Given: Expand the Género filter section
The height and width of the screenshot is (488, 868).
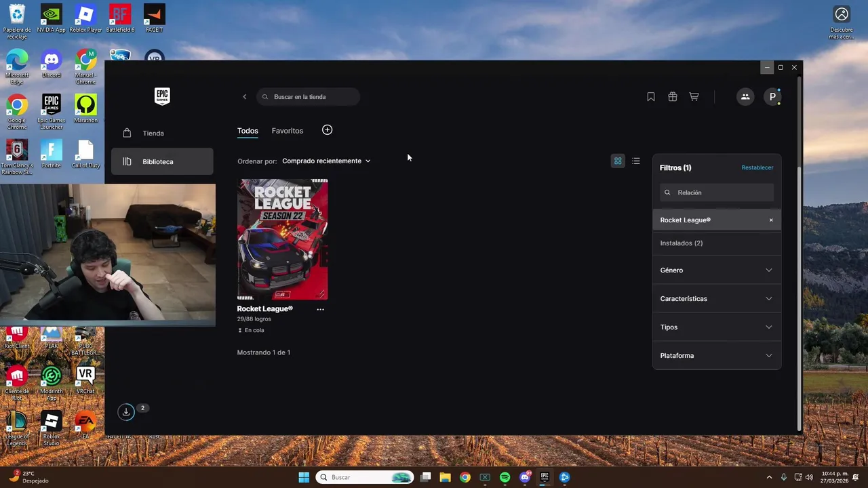Looking at the screenshot, I should [717, 270].
